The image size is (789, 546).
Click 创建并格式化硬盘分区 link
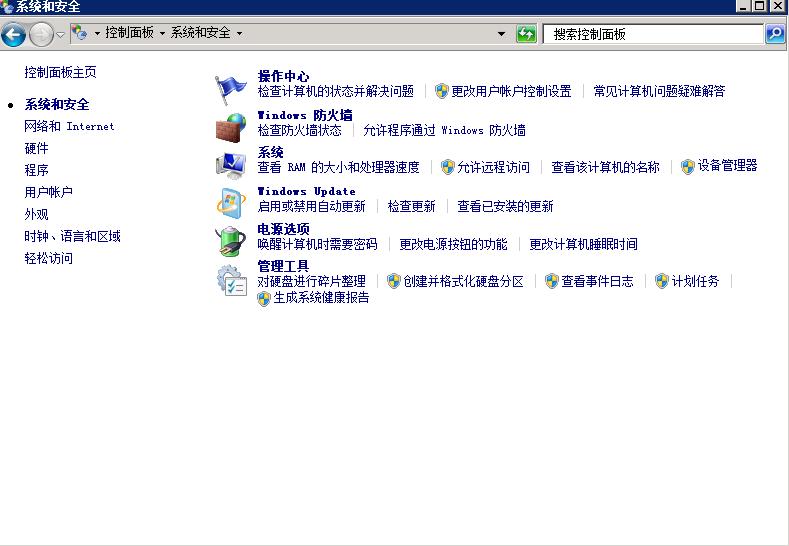pyautogui.click(x=463, y=281)
